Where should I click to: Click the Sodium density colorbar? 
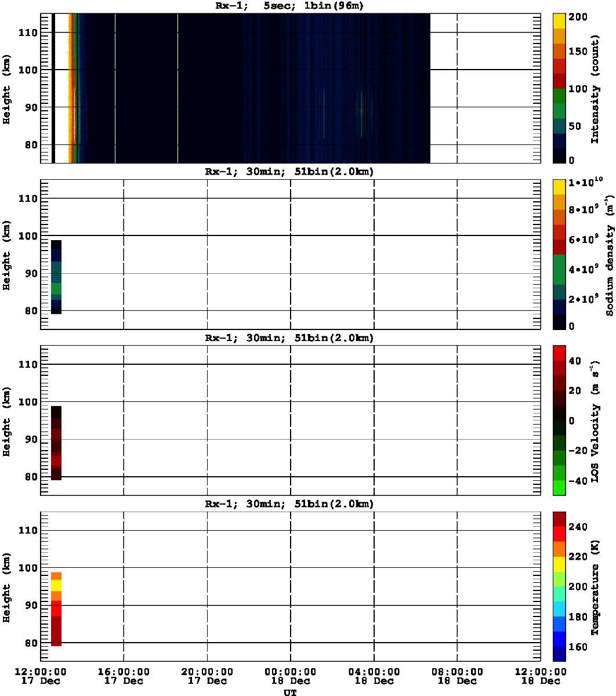(560, 255)
